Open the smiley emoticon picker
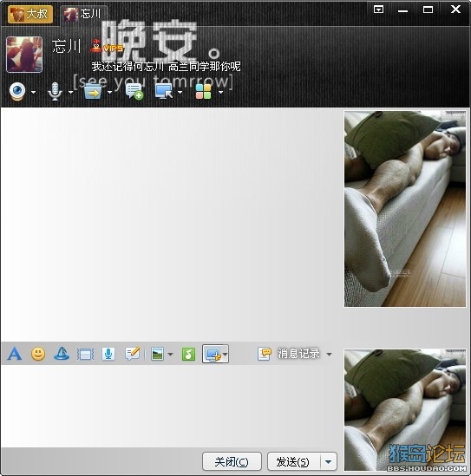Image resolution: width=471 pixels, height=476 pixels. click(38, 354)
